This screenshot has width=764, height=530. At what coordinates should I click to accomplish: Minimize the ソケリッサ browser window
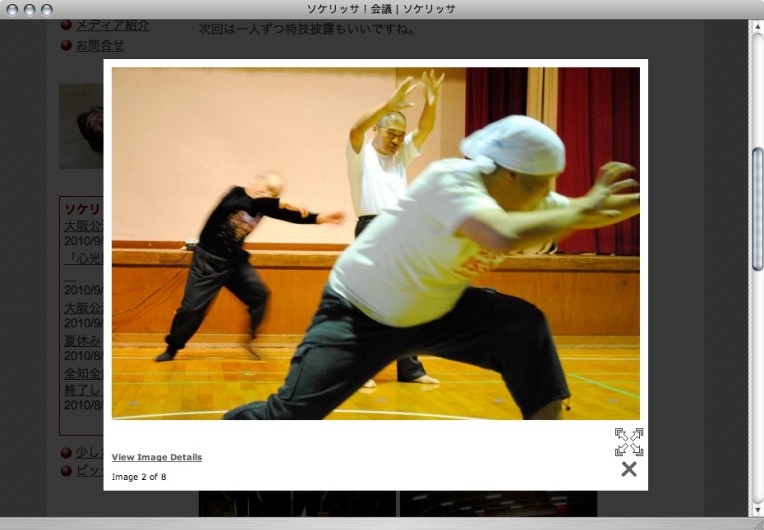(29, 9)
